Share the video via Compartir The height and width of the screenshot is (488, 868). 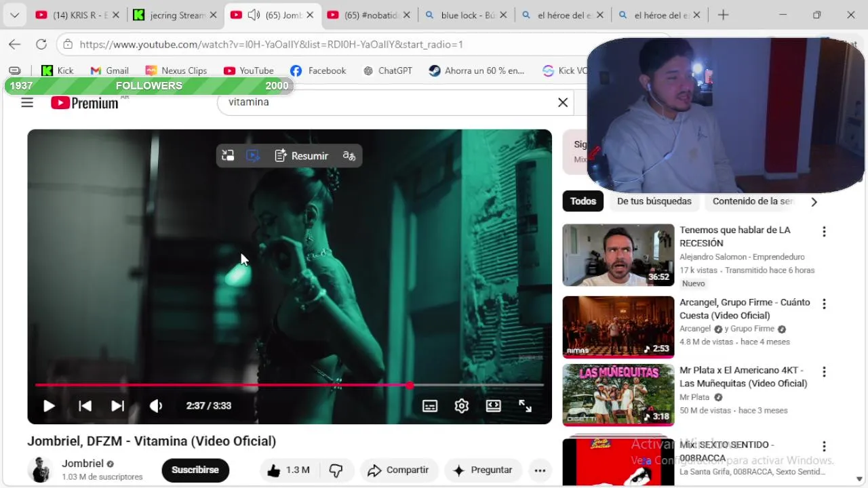399,470
